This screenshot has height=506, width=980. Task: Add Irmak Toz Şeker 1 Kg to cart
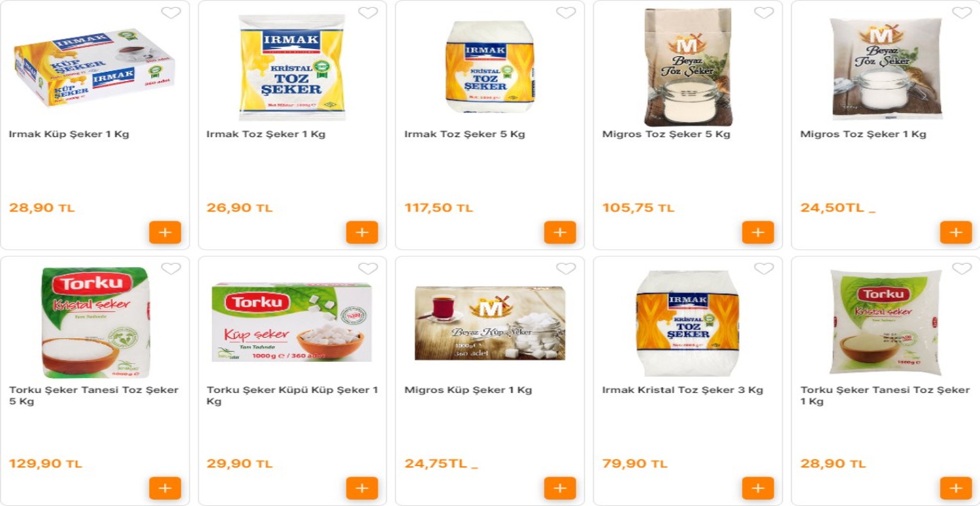tap(362, 232)
